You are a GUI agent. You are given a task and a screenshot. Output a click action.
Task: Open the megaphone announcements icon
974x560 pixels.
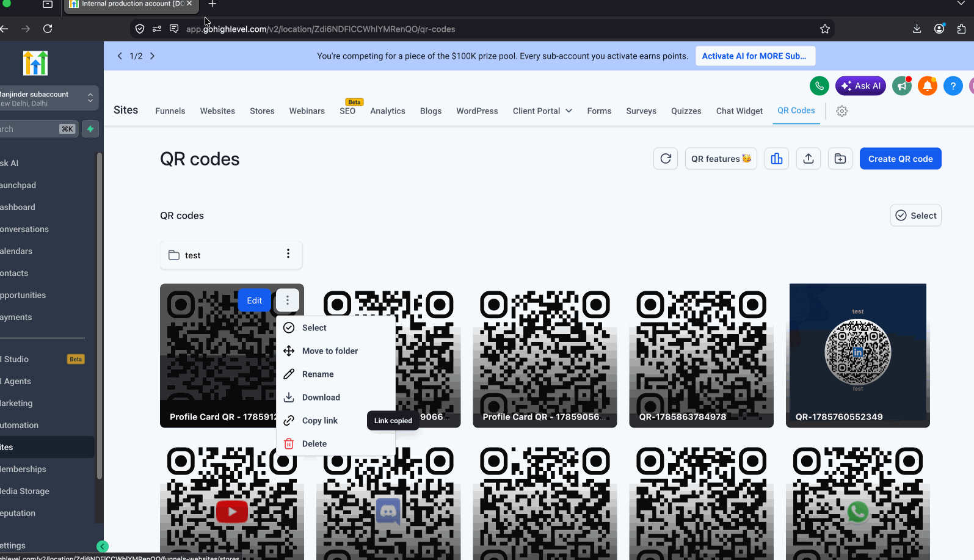pos(902,86)
